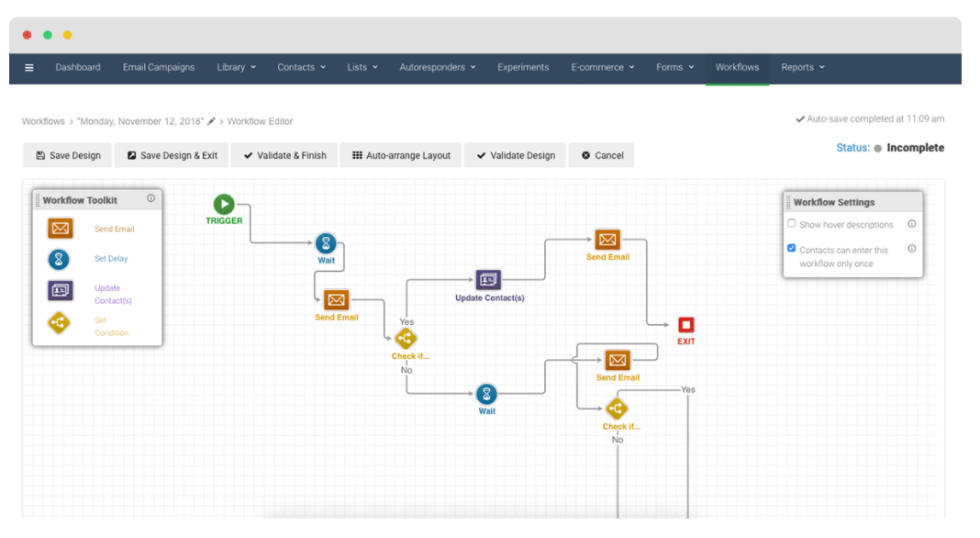Open the Library dropdown menu
This screenshot has width=980, height=538.
(236, 67)
